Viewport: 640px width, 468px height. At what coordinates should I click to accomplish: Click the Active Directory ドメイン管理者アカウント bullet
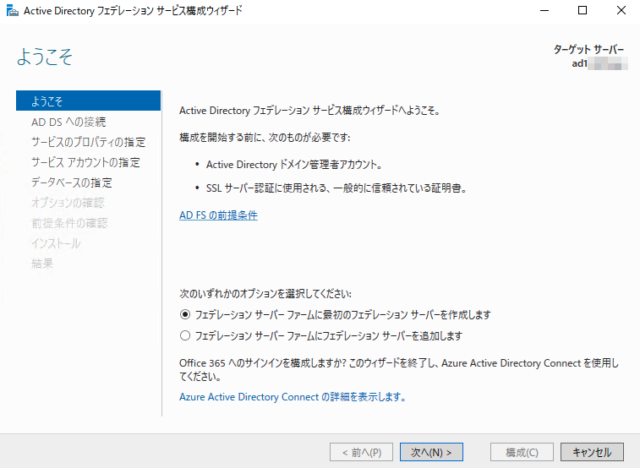tap(294, 164)
